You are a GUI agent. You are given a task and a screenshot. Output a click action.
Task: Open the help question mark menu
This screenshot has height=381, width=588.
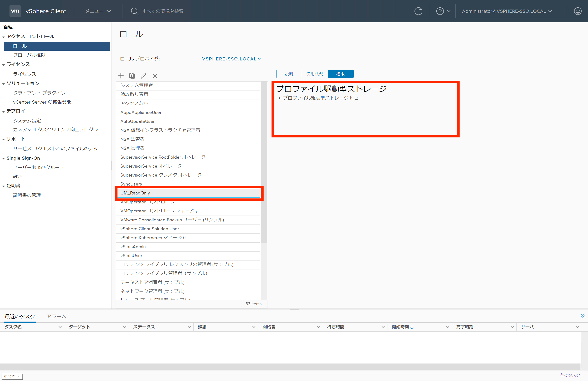tap(443, 11)
